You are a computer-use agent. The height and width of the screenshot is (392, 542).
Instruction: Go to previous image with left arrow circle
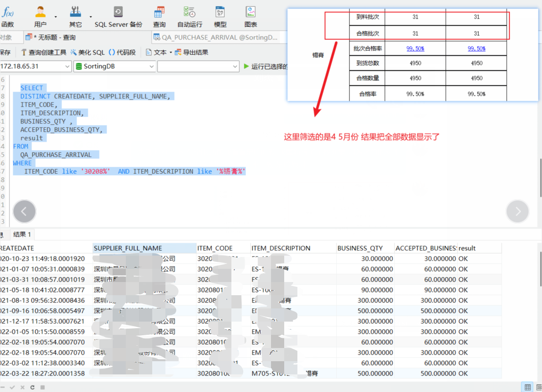(x=24, y=211)
